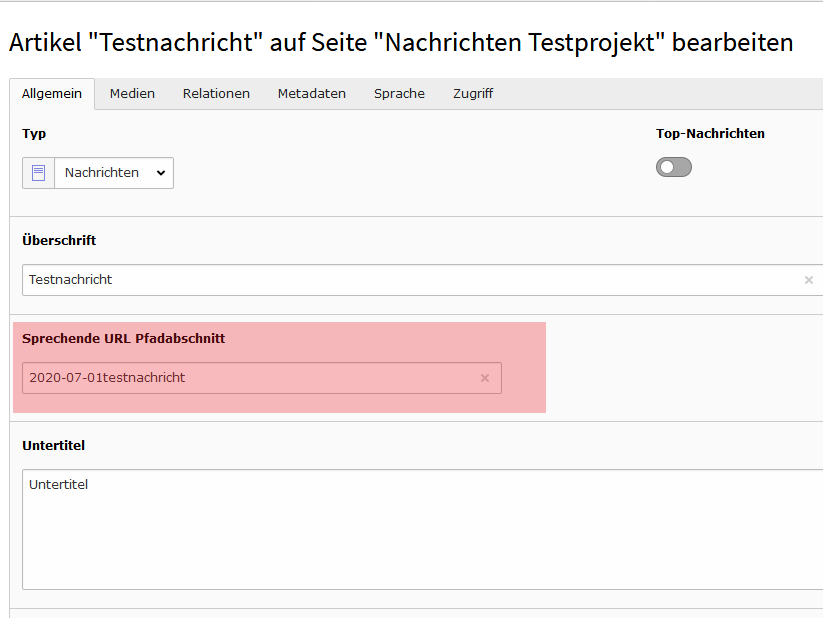
Task: Switch to the Allgemein tab
Action: coord(52,94)
